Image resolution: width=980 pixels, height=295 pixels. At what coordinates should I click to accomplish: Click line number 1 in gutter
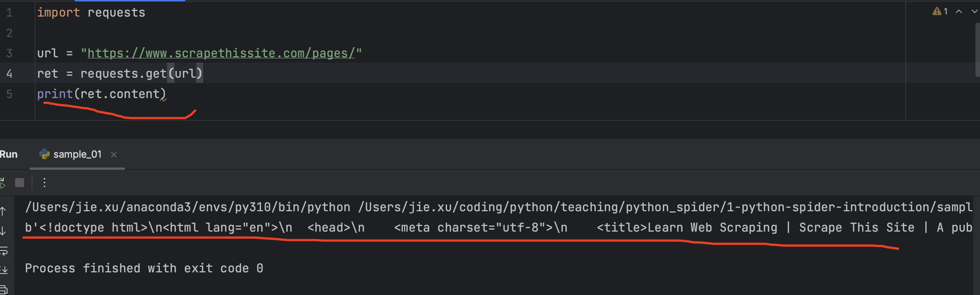[9, 12]
